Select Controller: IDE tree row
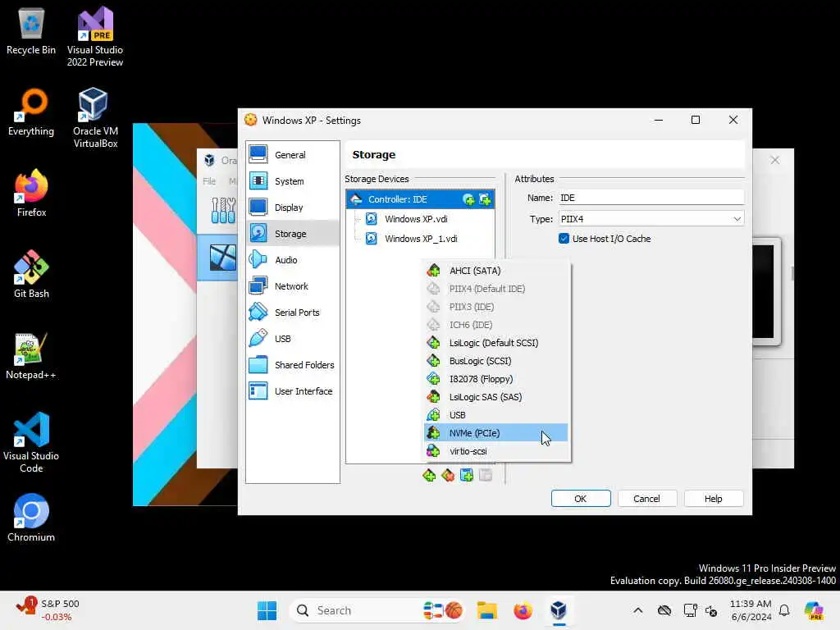This screenshot has height=630, width=840. (420, 199)
